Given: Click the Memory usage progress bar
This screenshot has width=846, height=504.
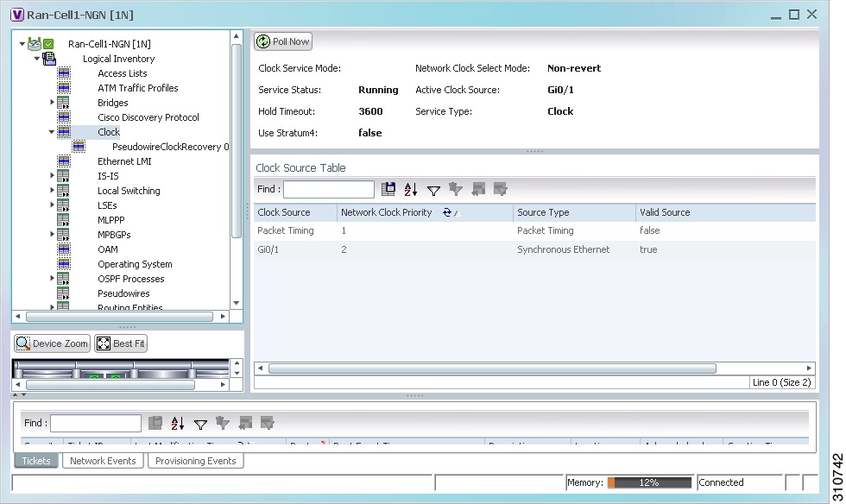Looking at the screenshot, I should (x=649, y=482).
